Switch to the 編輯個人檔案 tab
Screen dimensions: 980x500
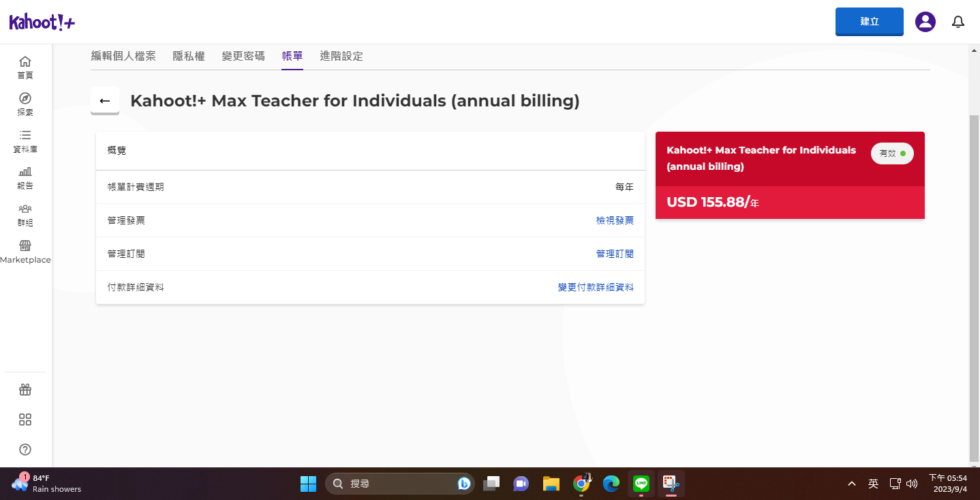pos(123,56)
